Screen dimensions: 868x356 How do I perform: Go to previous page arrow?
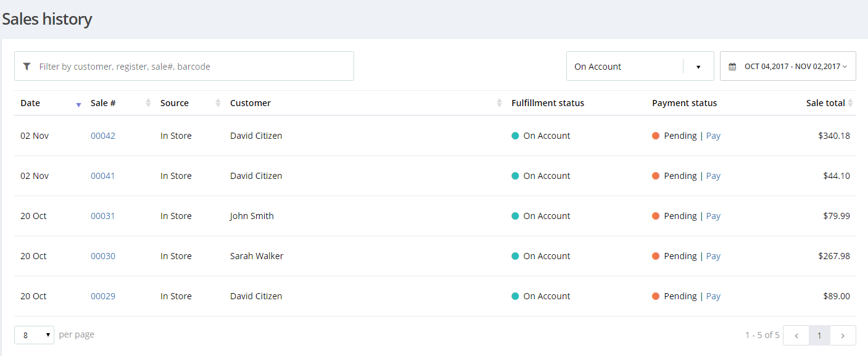(x=796, y=336)
